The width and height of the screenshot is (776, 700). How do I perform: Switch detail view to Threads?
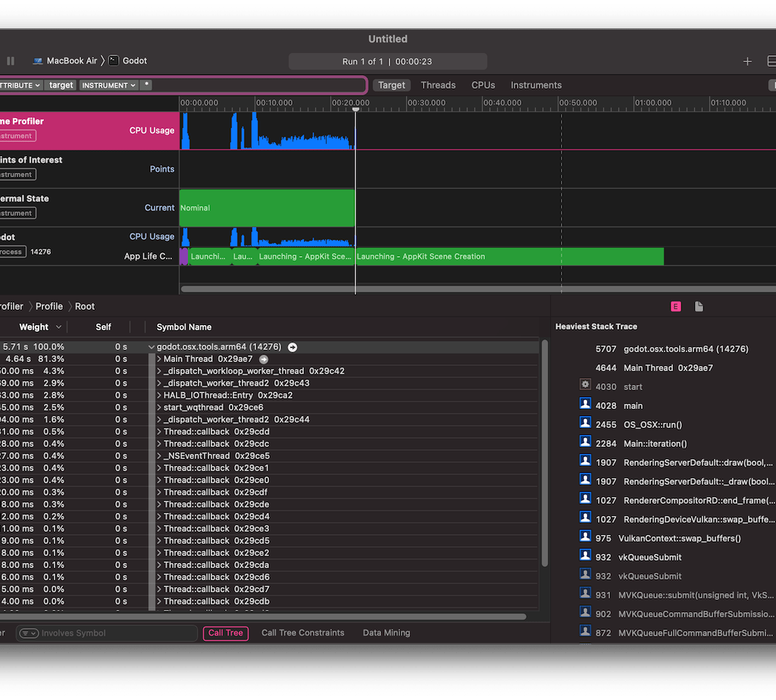(438, 85)
